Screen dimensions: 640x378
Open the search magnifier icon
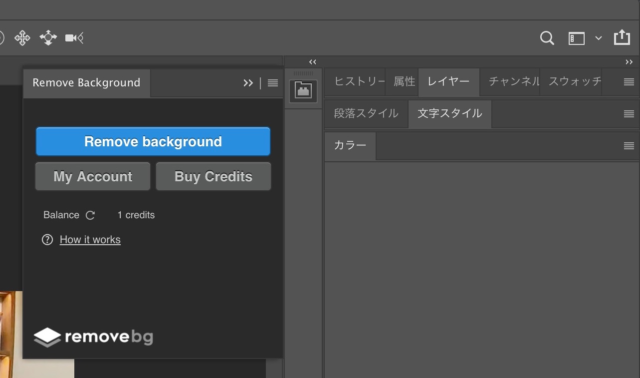547,38
